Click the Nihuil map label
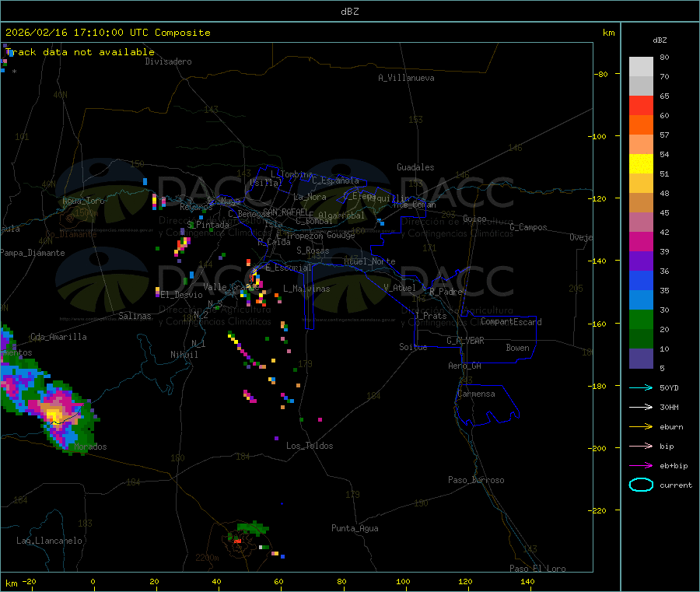Viewport: 700px width, 592px height. tap(184, 355)
